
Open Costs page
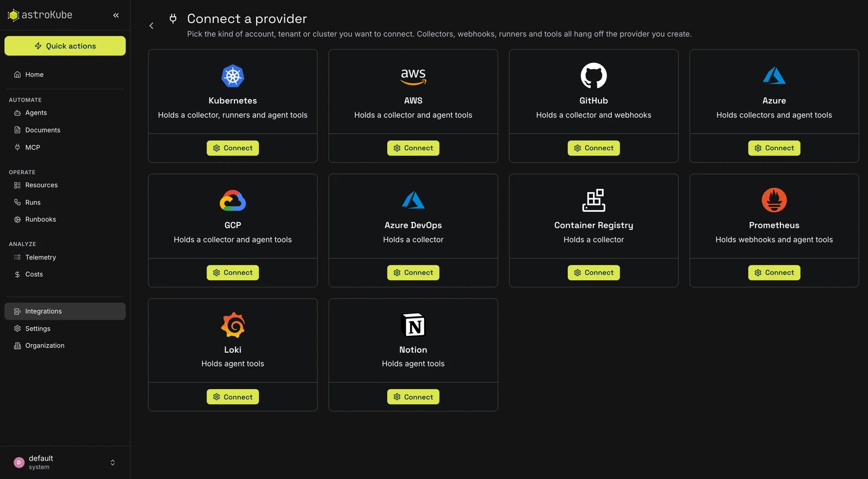click(65, 274)
